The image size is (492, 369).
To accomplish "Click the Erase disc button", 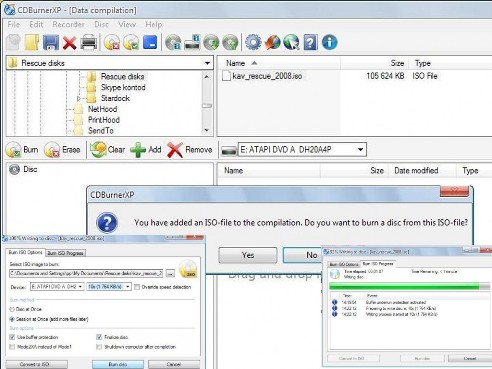I will click(x=62, y=150).
